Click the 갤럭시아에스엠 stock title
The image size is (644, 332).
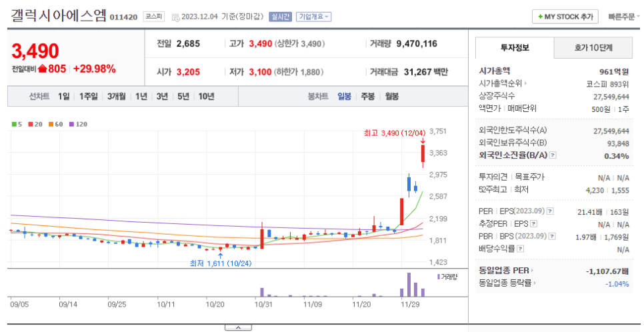[58, 15]
